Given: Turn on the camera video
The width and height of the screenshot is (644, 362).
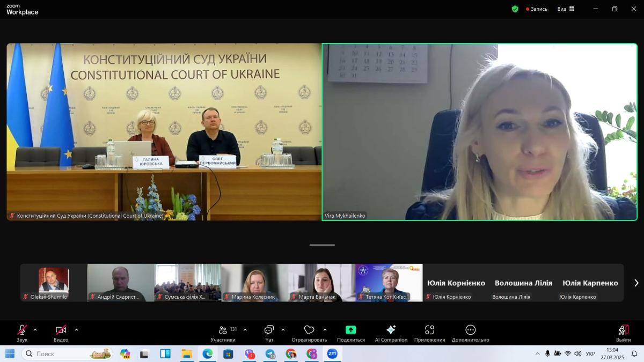Looking at the screenshot, I should pyautogui.click(x=61, y=333).
